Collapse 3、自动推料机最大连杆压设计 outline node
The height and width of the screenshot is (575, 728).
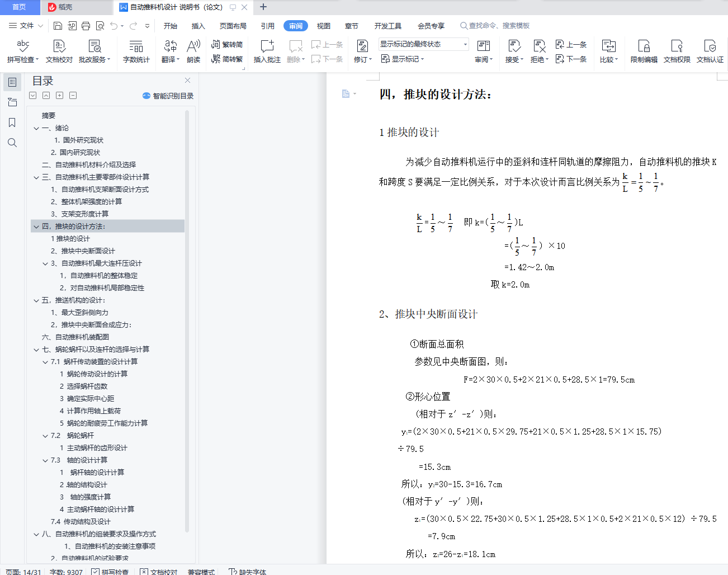coord(45,263)
